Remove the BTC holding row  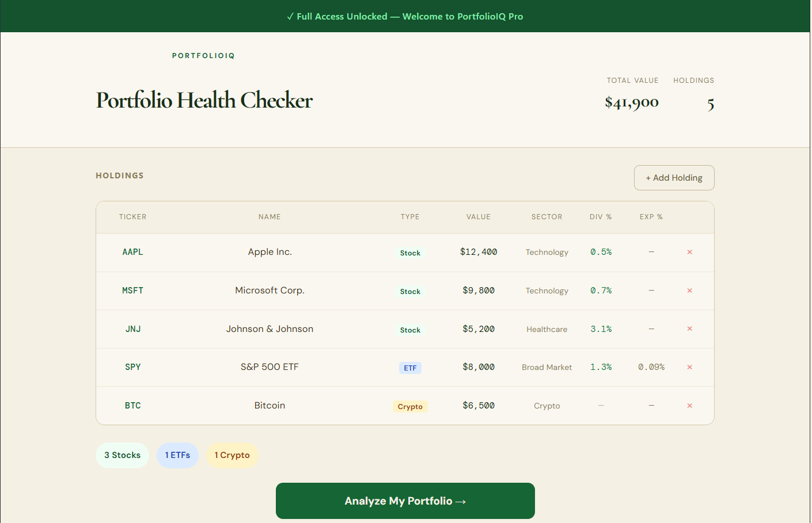pyautogui.click(x=689, y=406)
